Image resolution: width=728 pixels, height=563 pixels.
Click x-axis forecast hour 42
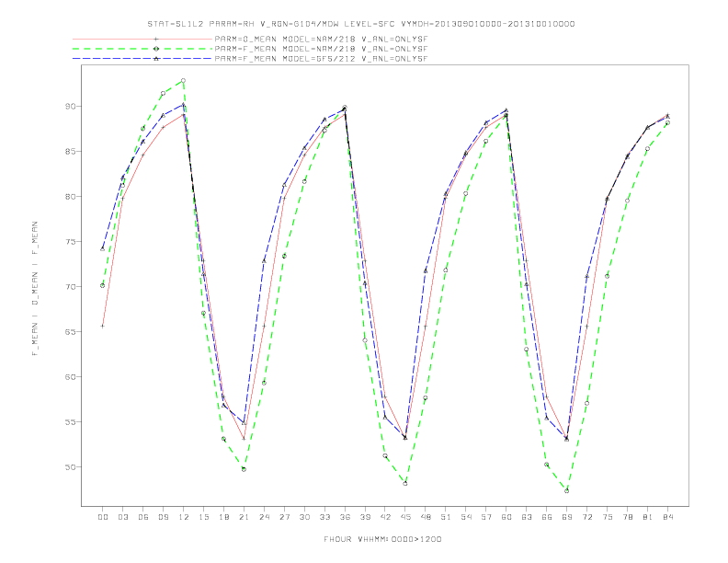pos(385,517)
